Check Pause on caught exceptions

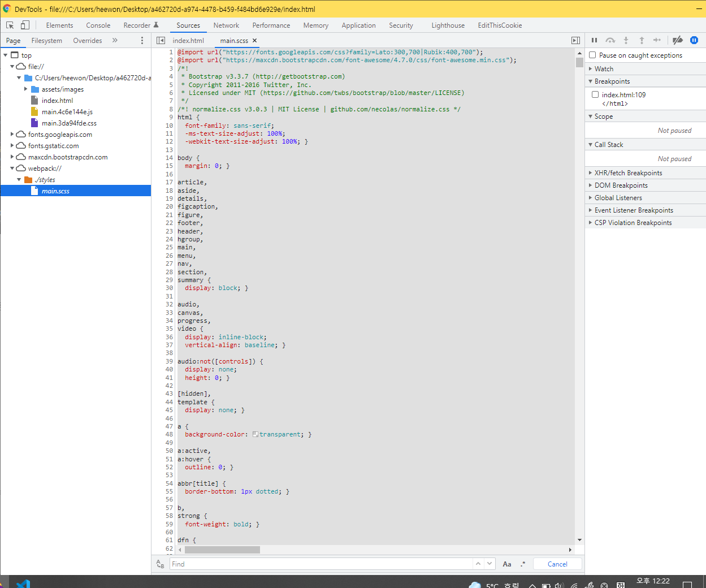pyautogui.click(x=592, y=55)
